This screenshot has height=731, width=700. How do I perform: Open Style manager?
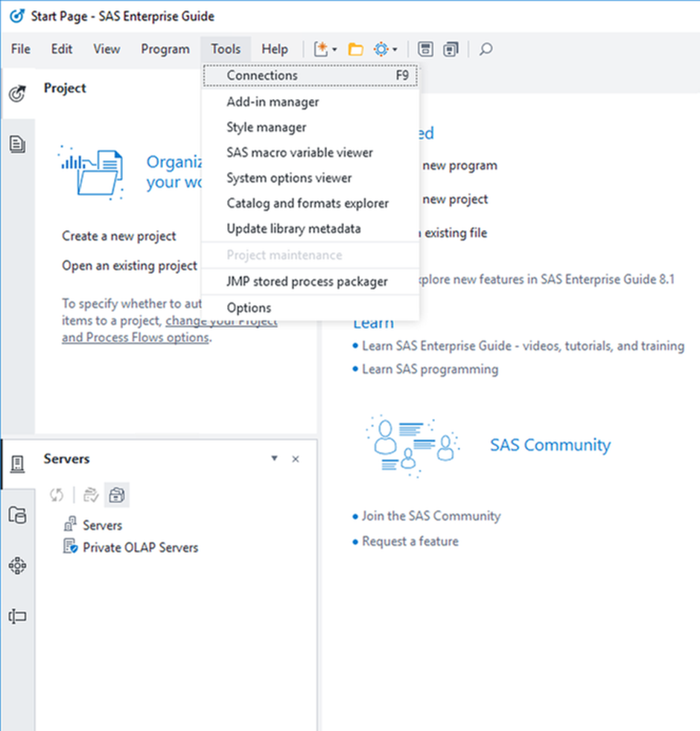(310, 127)
